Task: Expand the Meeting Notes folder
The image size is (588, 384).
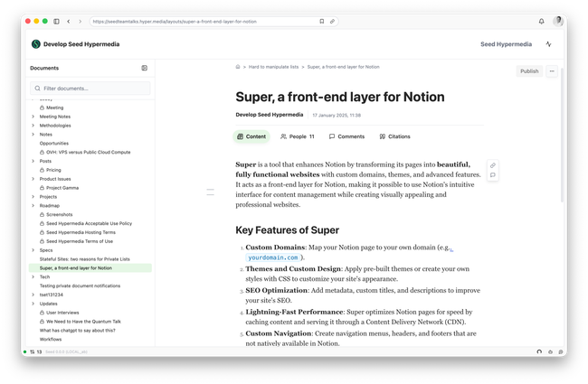Action: click(33, 117)
